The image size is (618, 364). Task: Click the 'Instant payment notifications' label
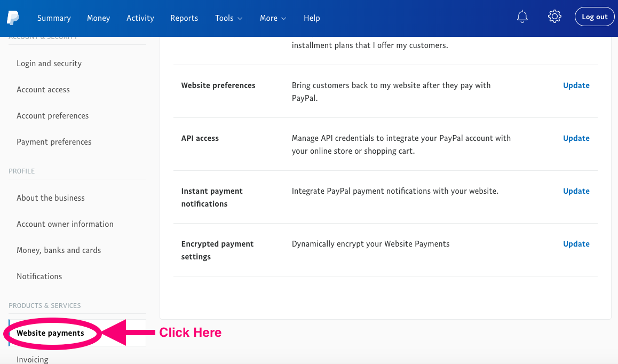coord(212,197)
